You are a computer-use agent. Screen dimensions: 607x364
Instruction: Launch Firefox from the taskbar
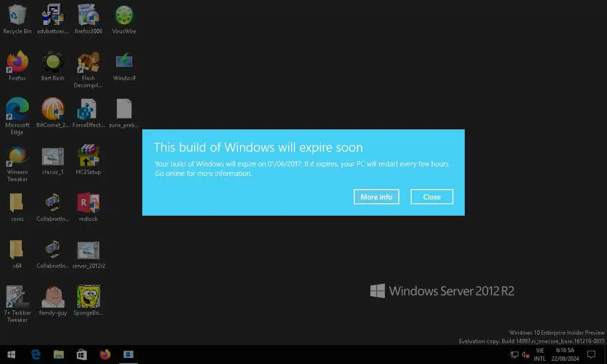tap(105, 355)
